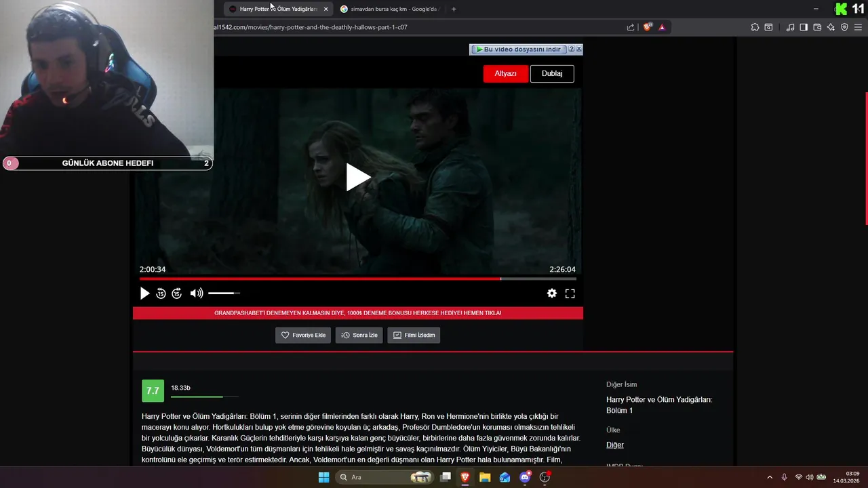Click the share page icon in address bar
The height and width of the screenshot is (488, 868).
pos(631,27)
